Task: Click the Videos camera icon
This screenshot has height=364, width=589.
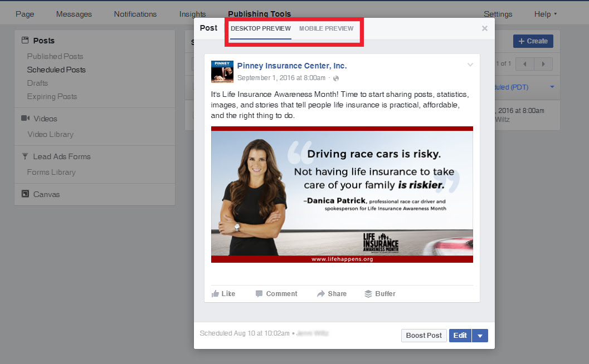Action: [x=26, y=118]
